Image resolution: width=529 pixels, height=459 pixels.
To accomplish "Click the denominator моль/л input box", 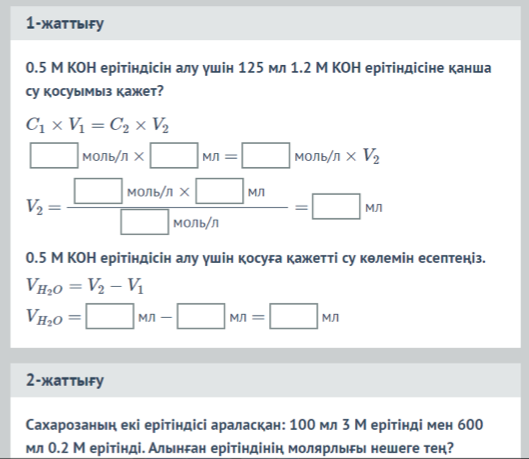I will (x=145, y=222).
